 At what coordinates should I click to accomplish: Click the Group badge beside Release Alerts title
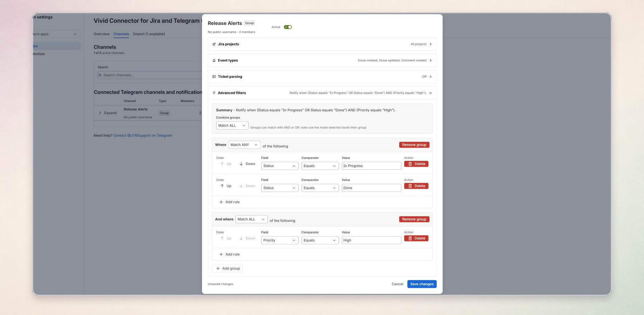pyautogui.click(x=249, y=23)
